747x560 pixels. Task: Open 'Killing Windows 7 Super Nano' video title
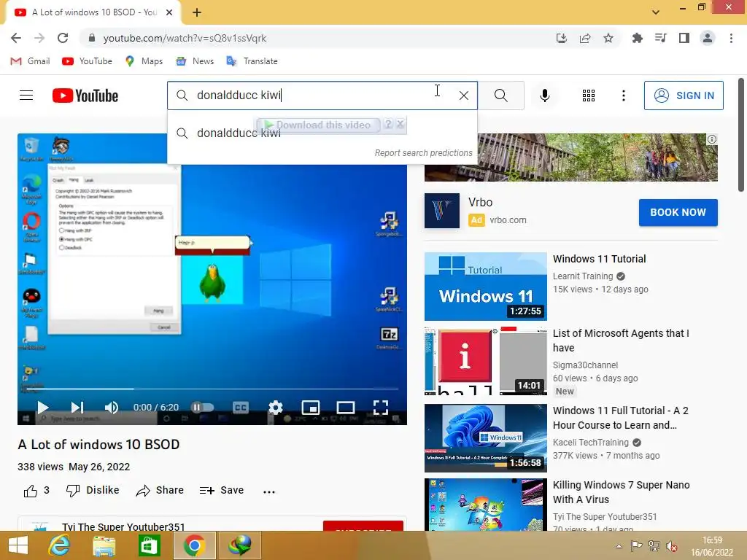click(621, 492)
